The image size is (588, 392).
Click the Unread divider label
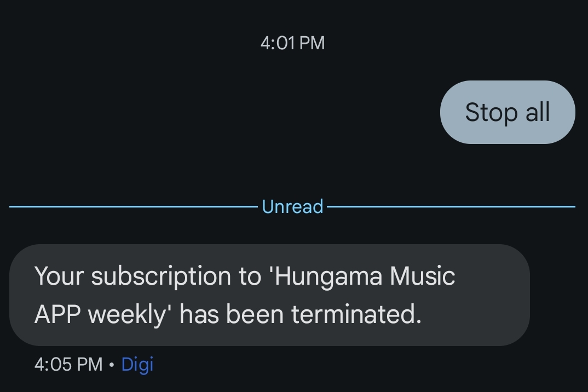(292, 206)
